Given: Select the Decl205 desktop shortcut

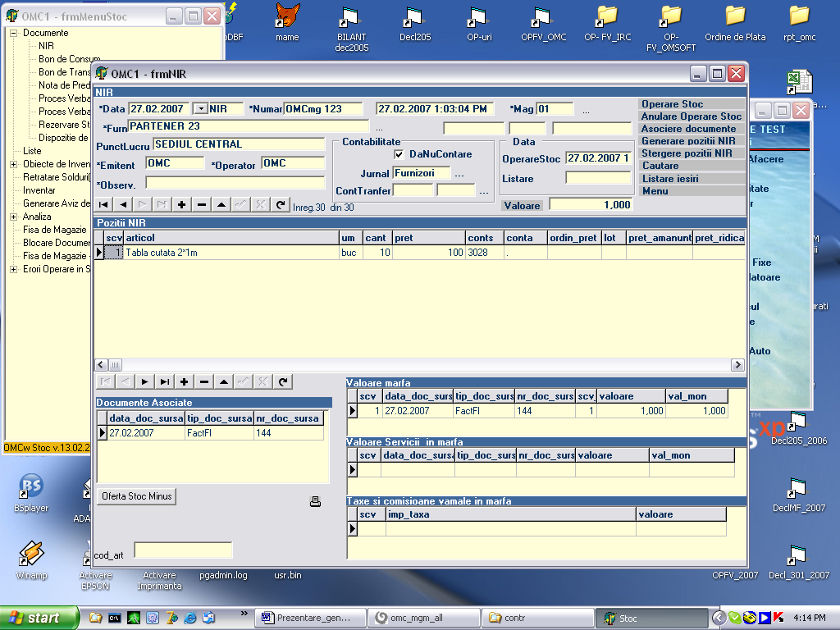Looking at the screenshot, I should click(x=415, y=23).
